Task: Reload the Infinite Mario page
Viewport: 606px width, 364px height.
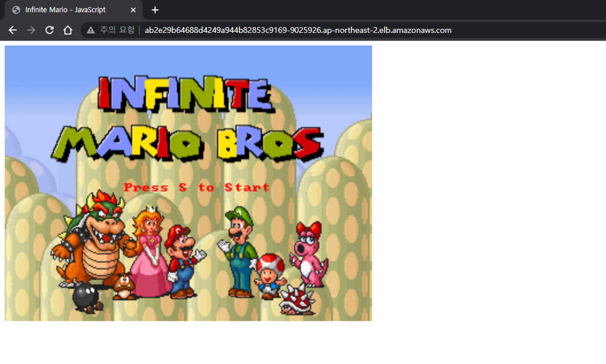Action: pyautogui.click(x=49, y=30)
